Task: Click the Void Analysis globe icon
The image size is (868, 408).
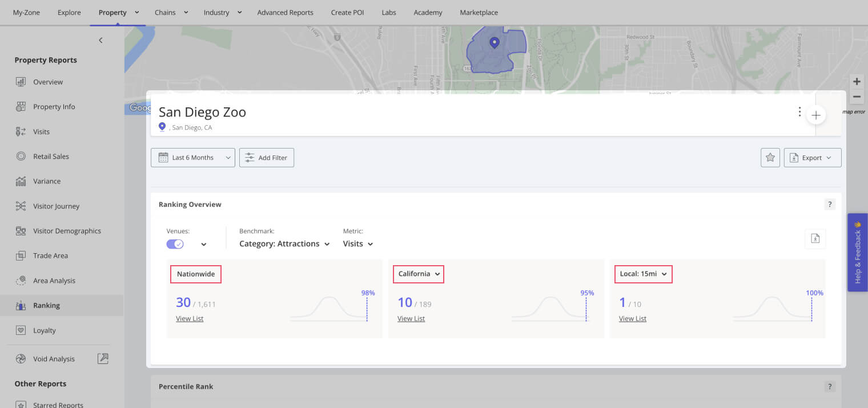Action: point(21,359)
